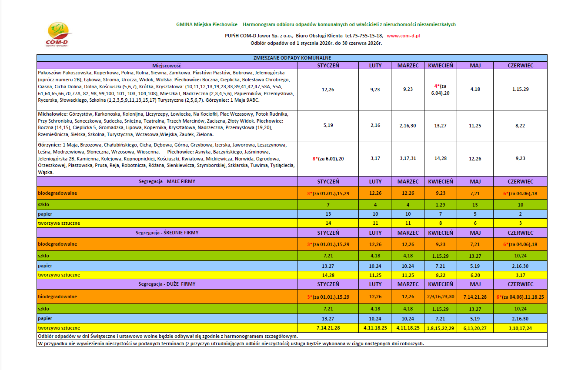Image resolution: width=588 pixels, height=370 pixels.
Task: Select the ZMIESZANE ODPADY KOMUNALNE header bar
Action: click(x=292, y=58)
